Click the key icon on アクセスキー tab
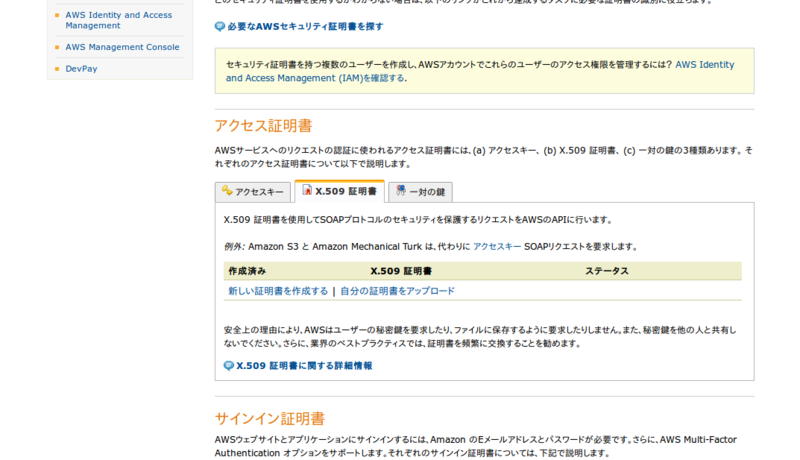Image resolution: width=800 pixels, height=460 pixels. pyautogui.click(x=227, y=191)
